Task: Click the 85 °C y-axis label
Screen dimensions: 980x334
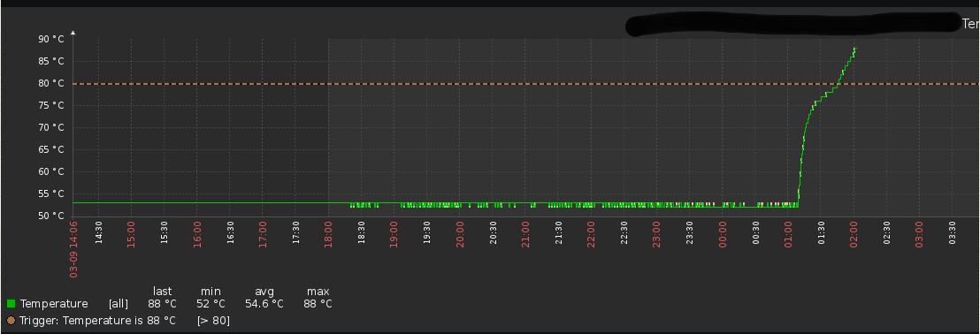Action: (52, 61)
